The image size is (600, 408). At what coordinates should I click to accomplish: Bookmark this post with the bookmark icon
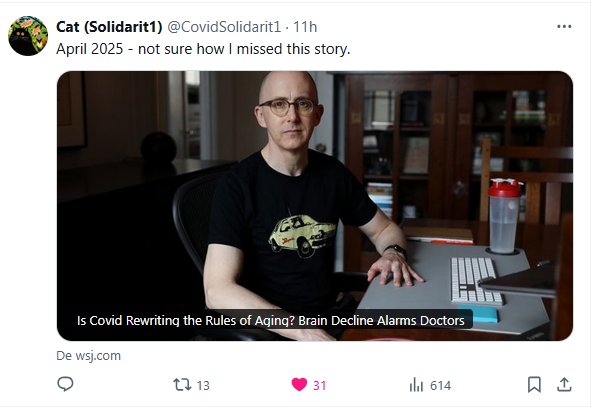pos(534,384)
